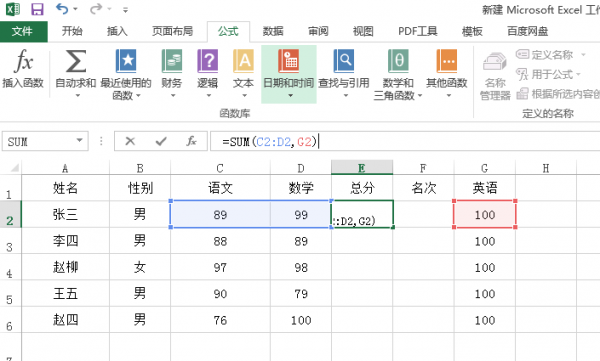This screenshot has height=361, width=600.
Task: Undo the last action
Action: (62, 8)
